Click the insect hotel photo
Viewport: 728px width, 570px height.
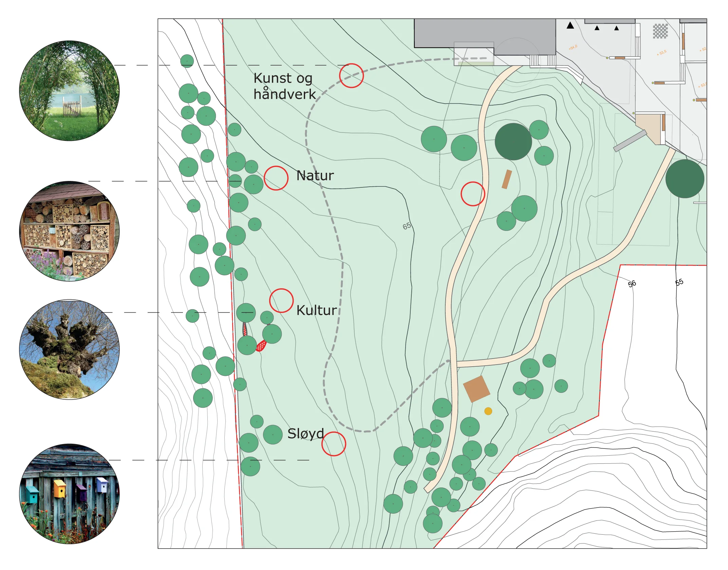tap(69, 231)
